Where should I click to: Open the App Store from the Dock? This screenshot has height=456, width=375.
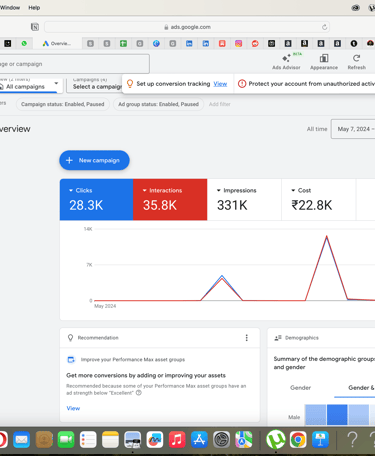199,440
